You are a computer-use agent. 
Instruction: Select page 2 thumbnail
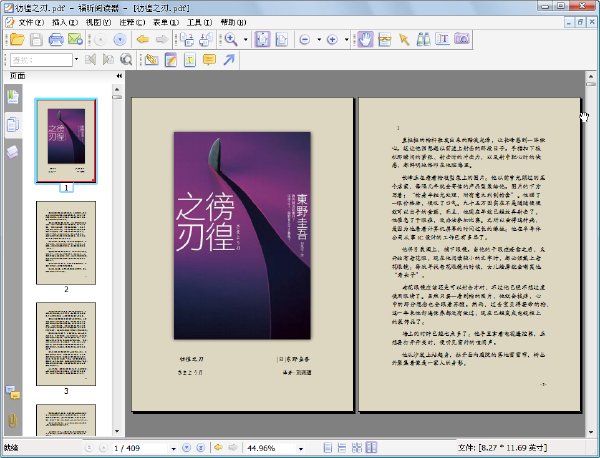click(66, 243)
